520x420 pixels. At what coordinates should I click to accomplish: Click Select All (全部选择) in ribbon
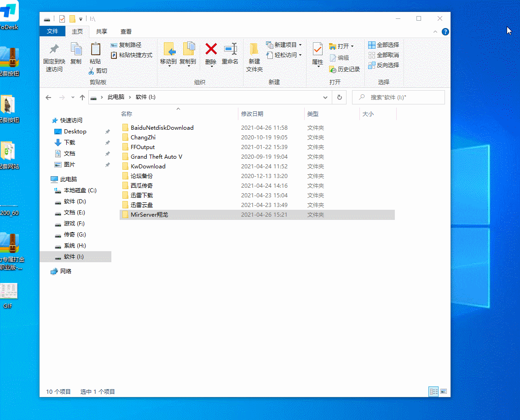(383, 45)
